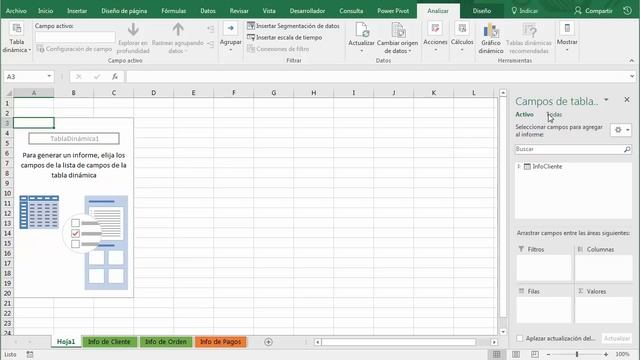640x360 pixels.
Task: Click the Filtros drop area
Action: [x=544, y=267]
